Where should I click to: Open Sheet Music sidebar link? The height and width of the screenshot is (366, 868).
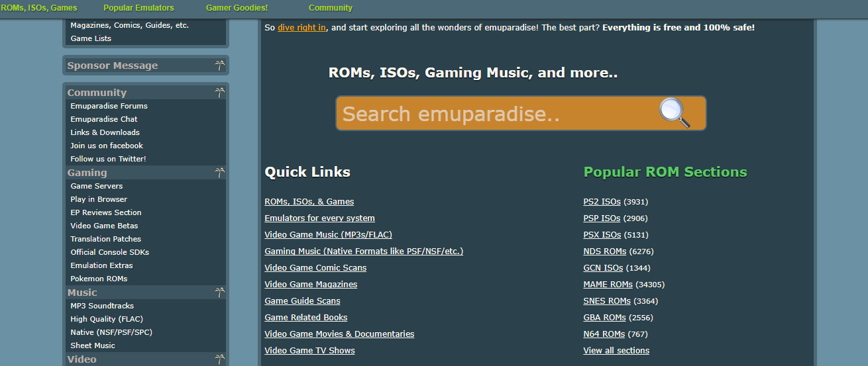pos(93,345)
